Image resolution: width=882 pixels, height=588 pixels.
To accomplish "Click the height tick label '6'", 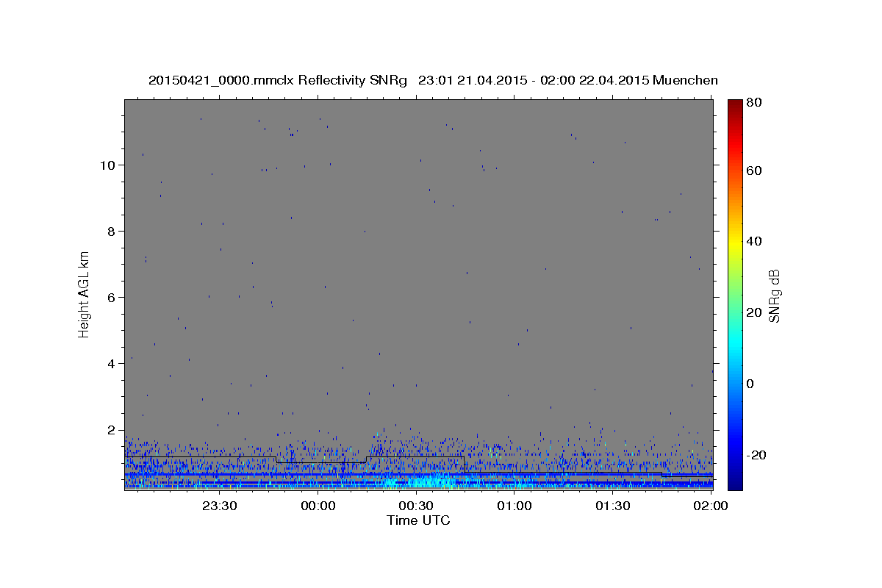I will click(110, 297).
